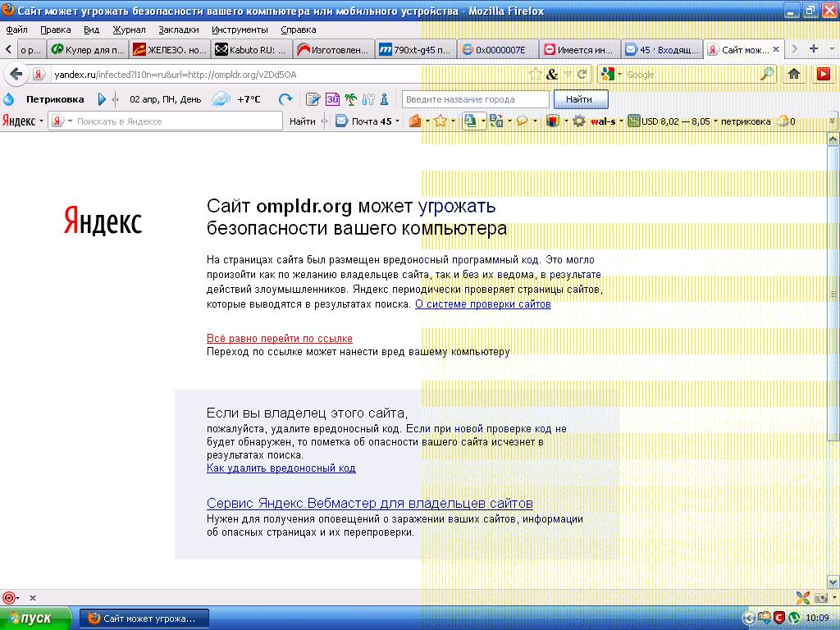Open Как удалить вредоносный код link

[281, 468]
